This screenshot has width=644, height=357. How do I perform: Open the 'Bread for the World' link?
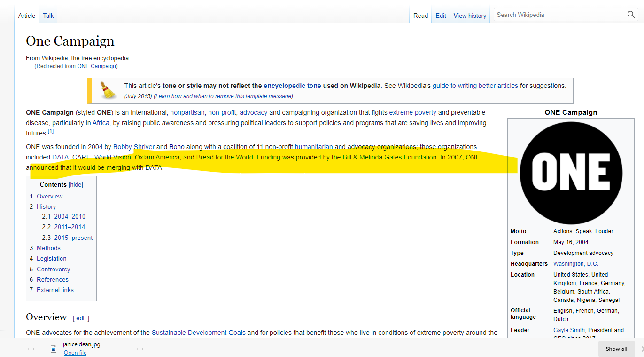tap(225, 157)
